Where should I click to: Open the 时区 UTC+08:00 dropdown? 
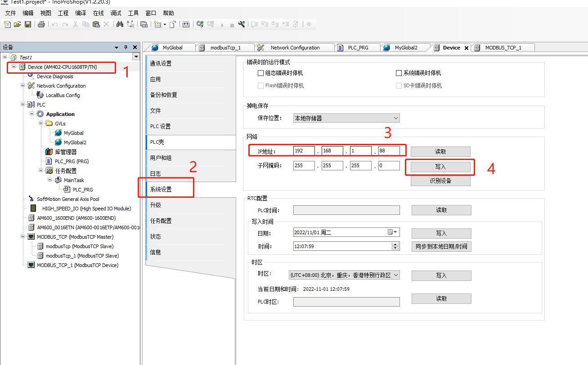[x=344, y=275]
